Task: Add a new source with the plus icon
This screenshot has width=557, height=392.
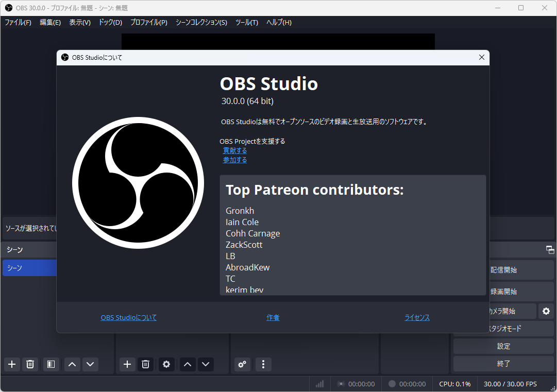Action: (x=127, y=364)
